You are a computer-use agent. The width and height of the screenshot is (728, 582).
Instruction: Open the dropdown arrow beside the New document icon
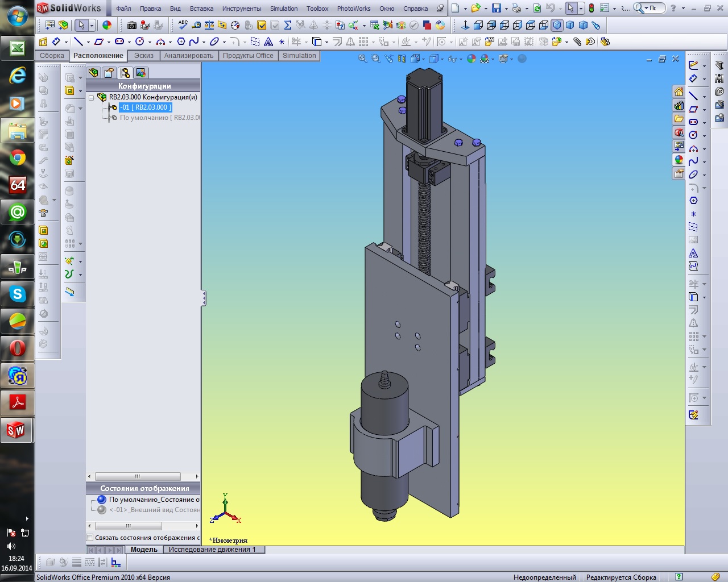tap(465, 9)
